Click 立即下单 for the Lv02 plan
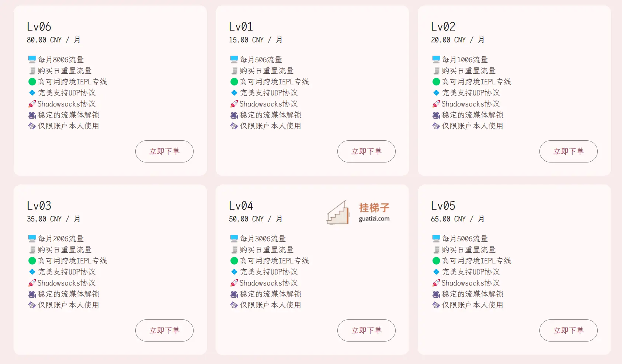 569,151
